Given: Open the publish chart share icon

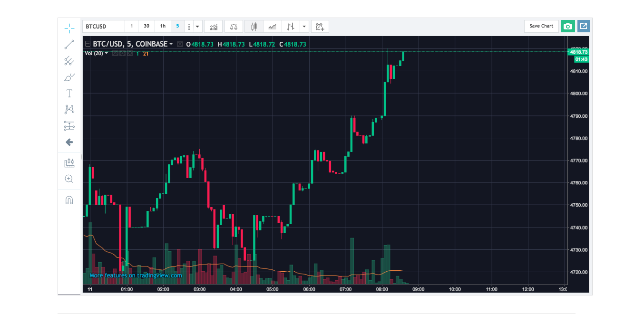Looking at the screenshot, I should point(584,26).
